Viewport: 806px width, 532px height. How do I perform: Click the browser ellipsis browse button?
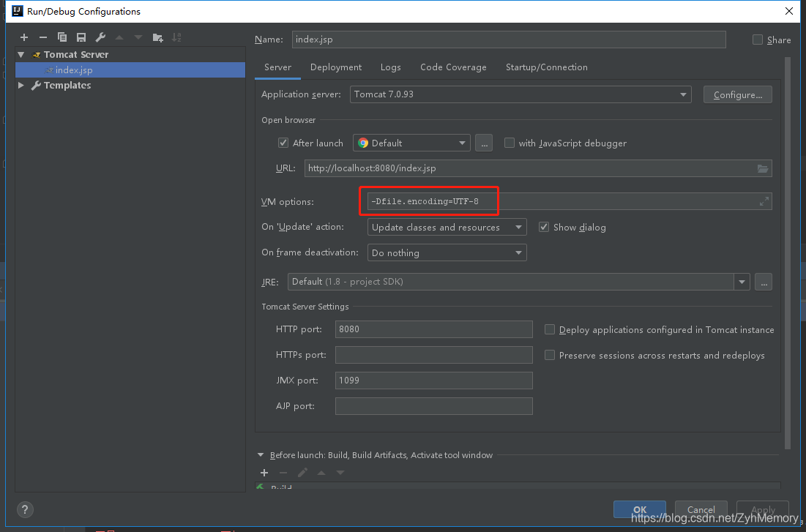484,143
